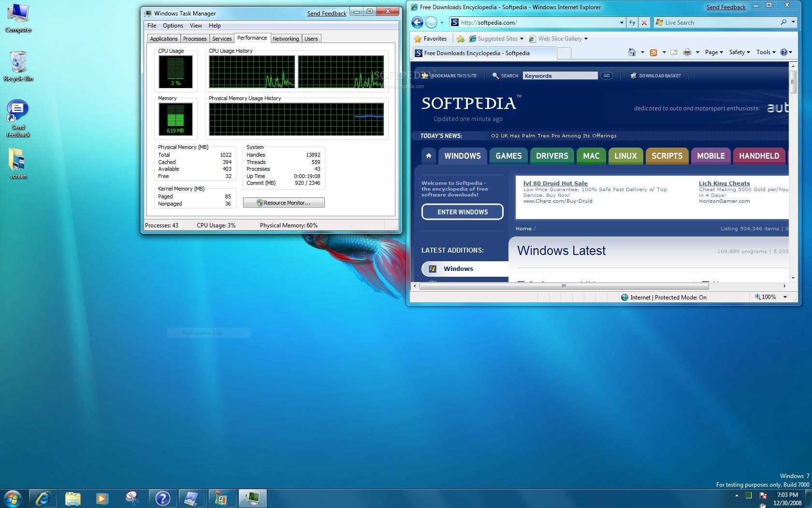The image size is (812, 508).
Task: Show hidden system tray icons
Action: point(737,495)
